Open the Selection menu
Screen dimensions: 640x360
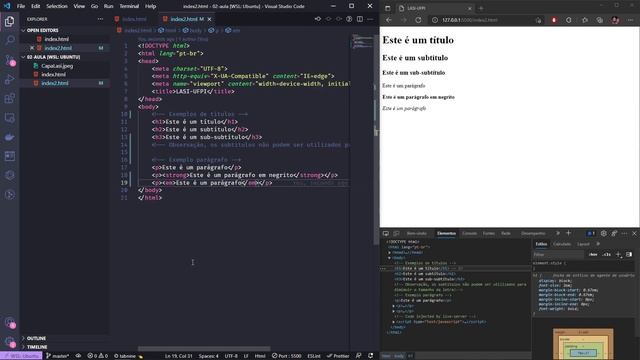click(x=57, y=6)
